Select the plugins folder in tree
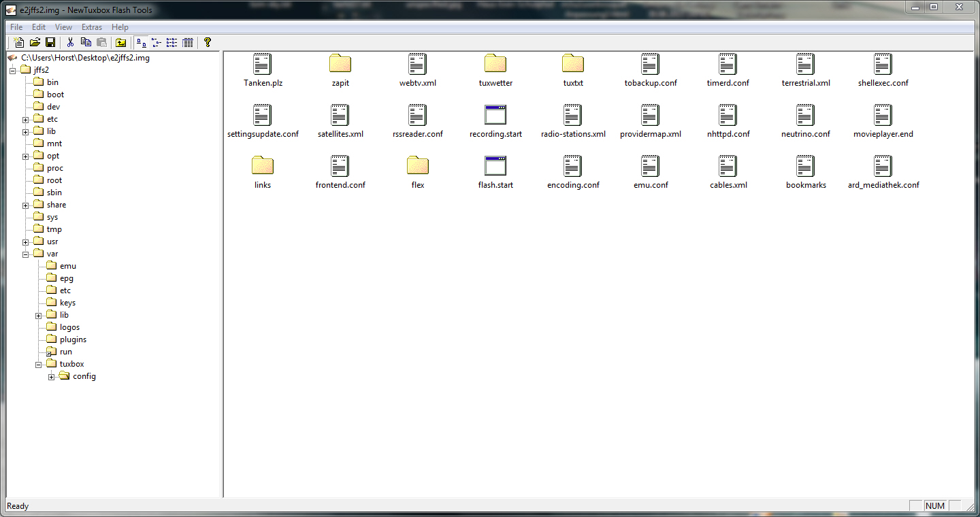980x517 pixels. [73, 339]
